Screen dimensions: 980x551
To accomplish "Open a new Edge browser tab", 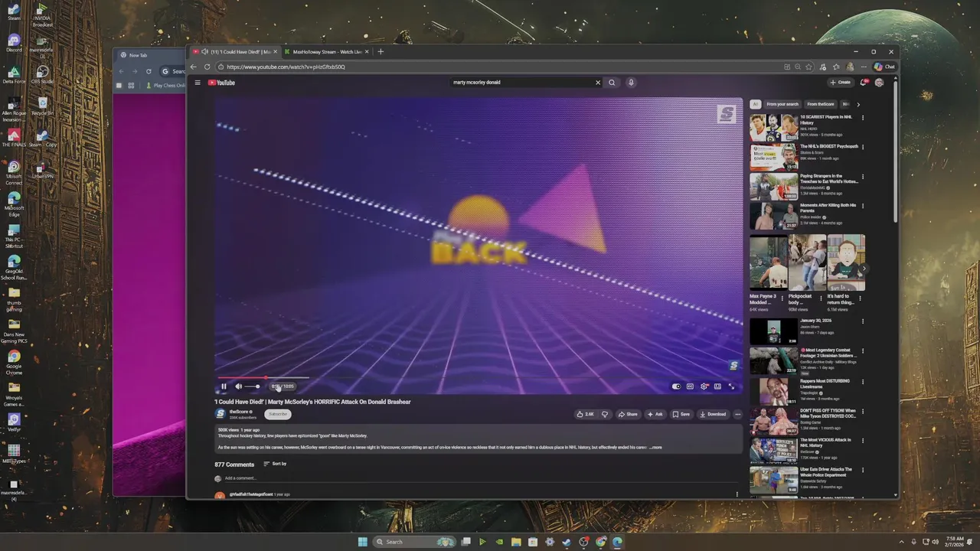I will click(381, 52).
